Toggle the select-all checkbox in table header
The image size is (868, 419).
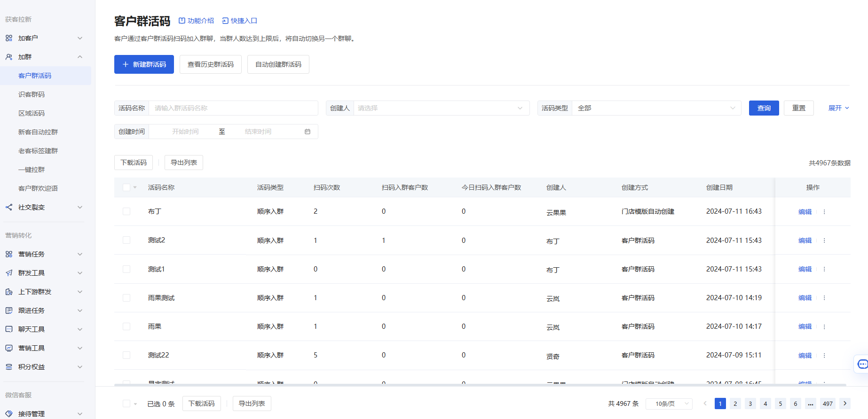[x=126, y=187]
